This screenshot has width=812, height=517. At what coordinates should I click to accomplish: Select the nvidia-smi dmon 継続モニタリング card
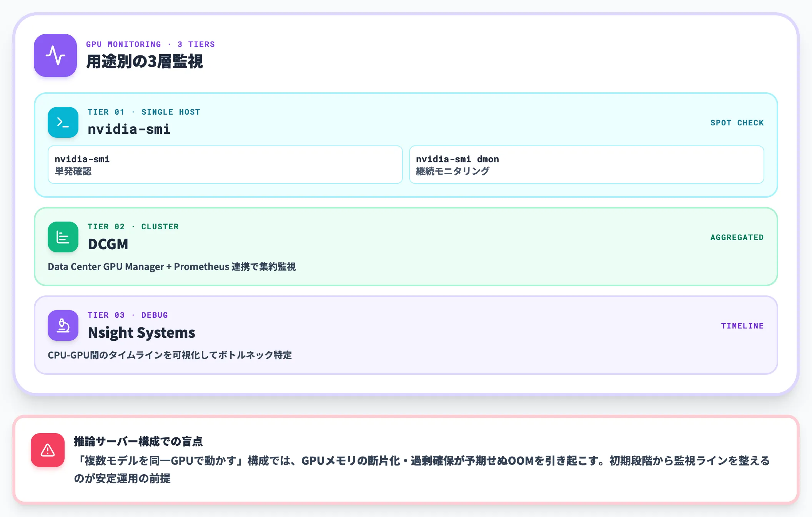pyautogui.click(x=587, y=165)
